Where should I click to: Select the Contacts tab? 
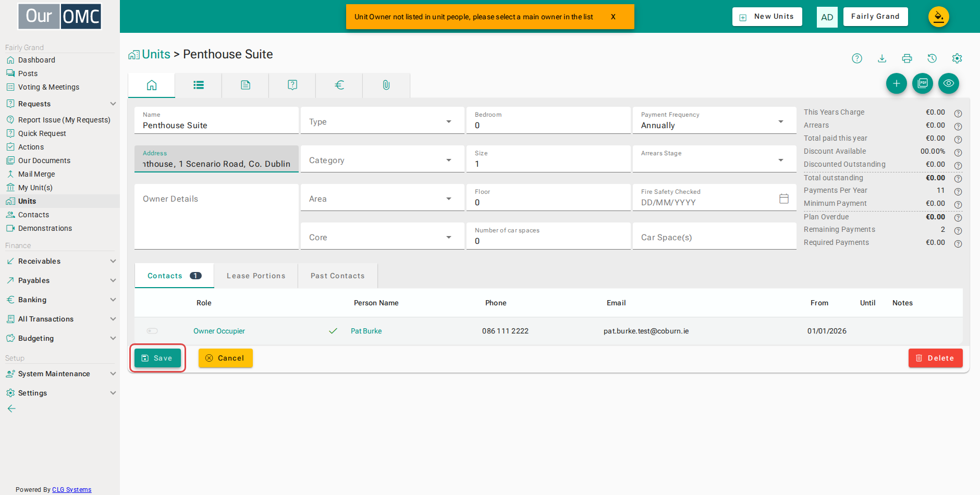[174, 276]
